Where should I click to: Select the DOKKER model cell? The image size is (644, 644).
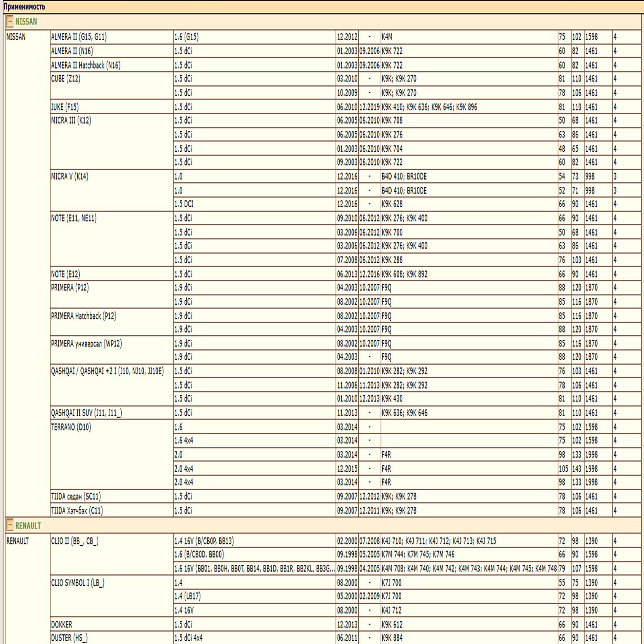[62, 625]
